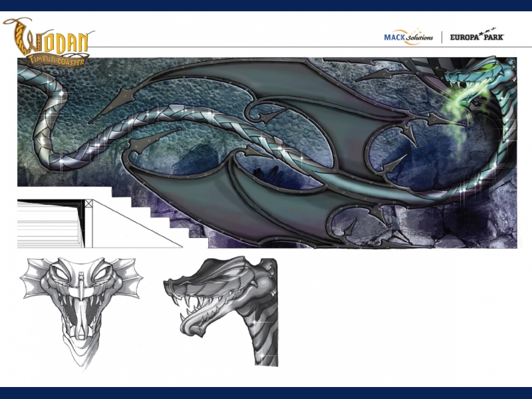
Task: Click the dark blue bottom bar
Action: [266, 392]
